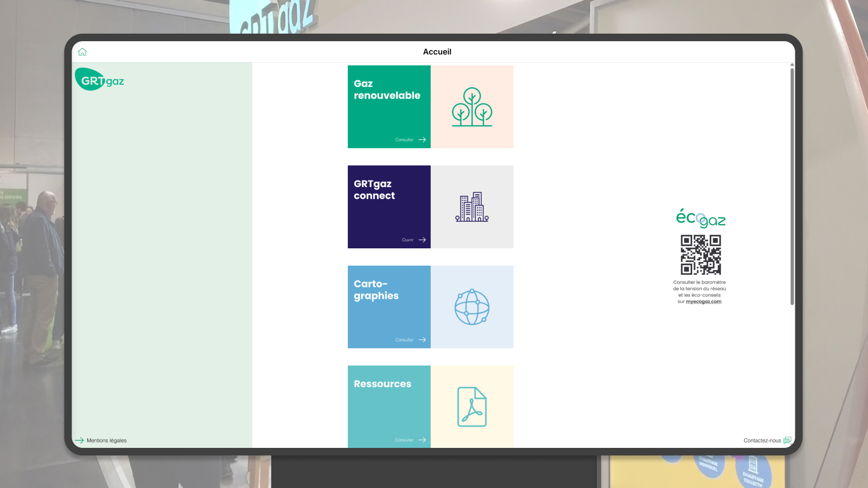Click the écogaz logo
Image resolution: width=868 pixels, height=488 pixels.
click(700, 218)
